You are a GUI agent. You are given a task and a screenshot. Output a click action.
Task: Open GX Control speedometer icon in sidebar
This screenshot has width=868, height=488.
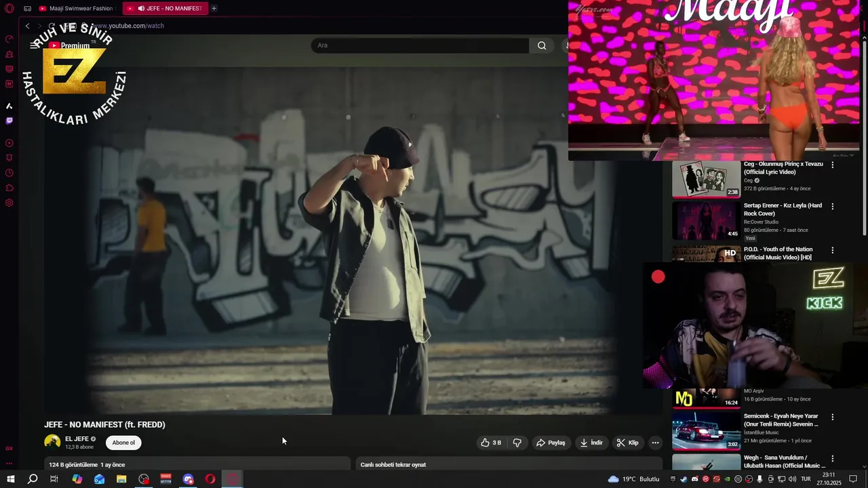click(x=9, y=39)
